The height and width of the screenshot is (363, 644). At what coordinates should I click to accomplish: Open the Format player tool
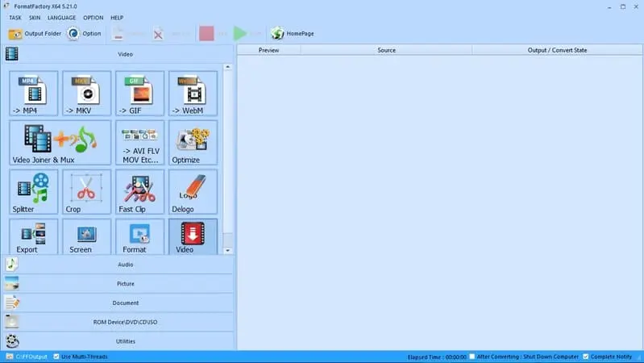(139, 236)
